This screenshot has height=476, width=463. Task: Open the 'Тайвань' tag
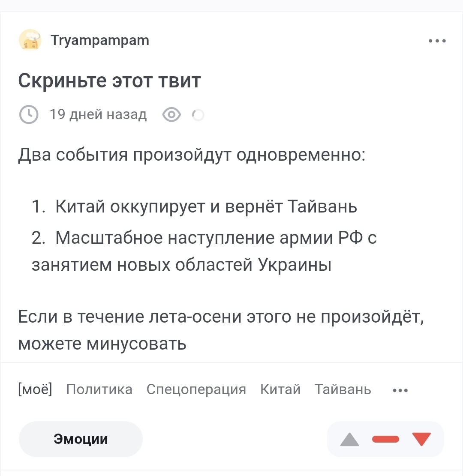pos(343,389)
